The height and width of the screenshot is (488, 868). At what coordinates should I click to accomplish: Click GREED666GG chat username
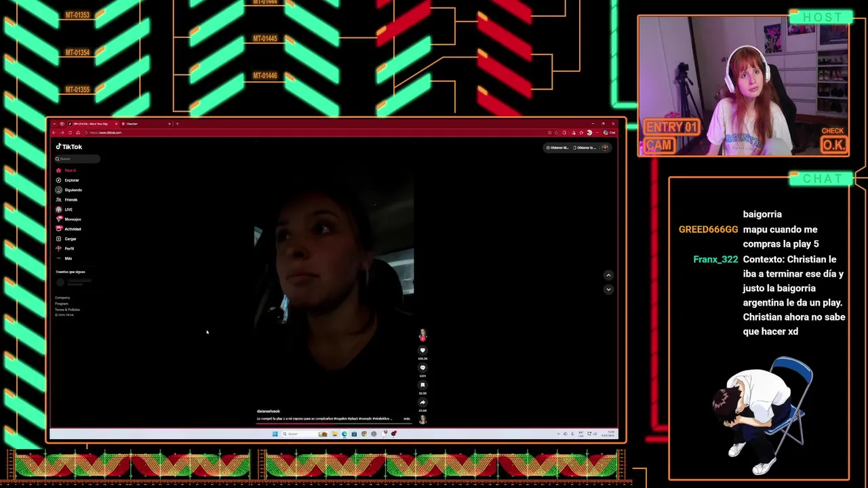pyautogui.click(x=708, y=230)
